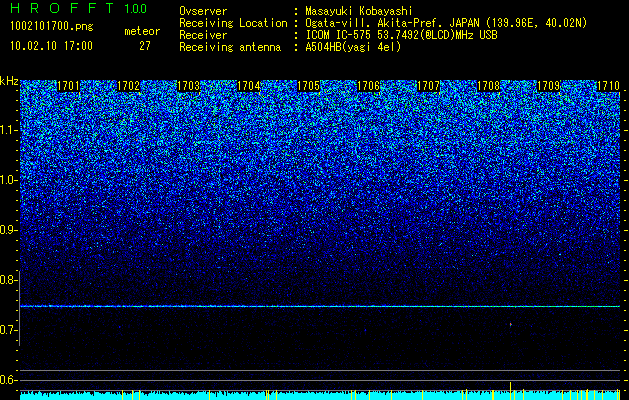The width and height of the screenshot is (629, 400).
Task: Click the 1702 time marker
Action: click(128, 86)
